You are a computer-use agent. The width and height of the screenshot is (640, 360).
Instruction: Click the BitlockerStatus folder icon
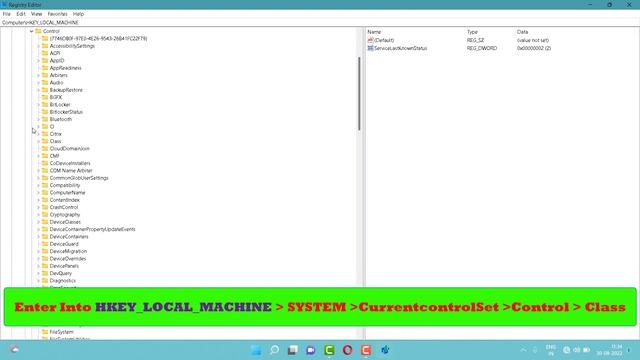pos(45,112)
